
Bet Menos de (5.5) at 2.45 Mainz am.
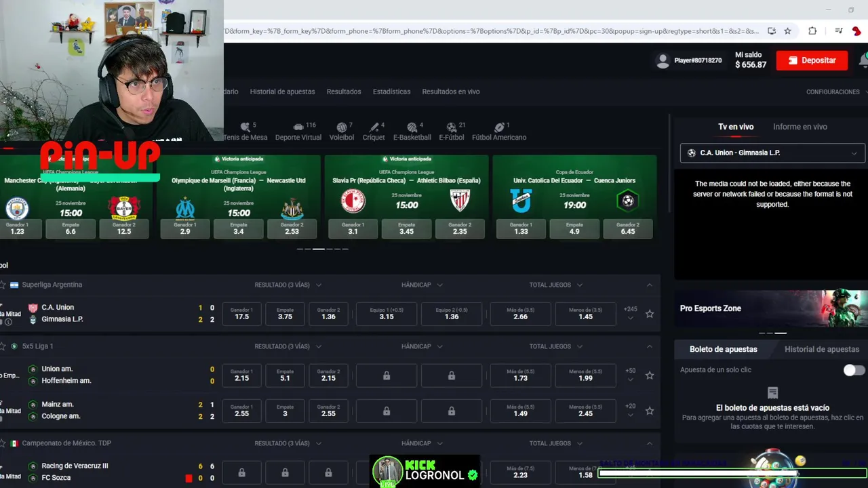tap(586, 411)
